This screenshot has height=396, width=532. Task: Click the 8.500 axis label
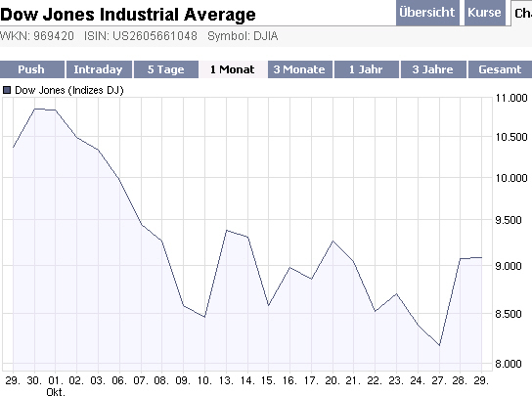click(x=509, y=314)
